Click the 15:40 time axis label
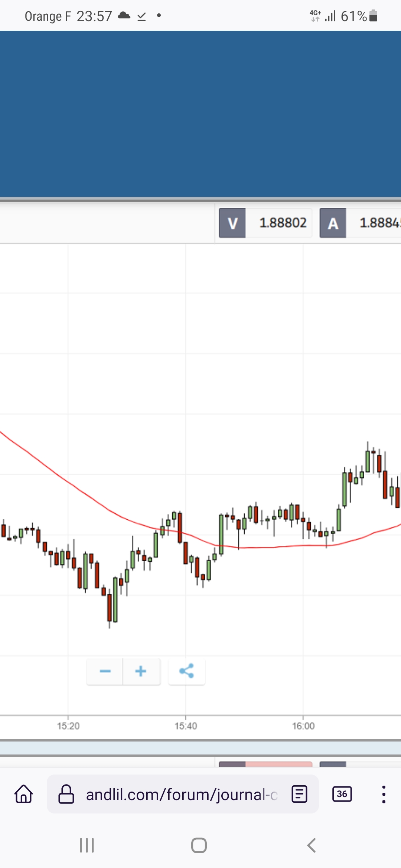Viewport: 401px width, 868px height. tap(186, 726)
